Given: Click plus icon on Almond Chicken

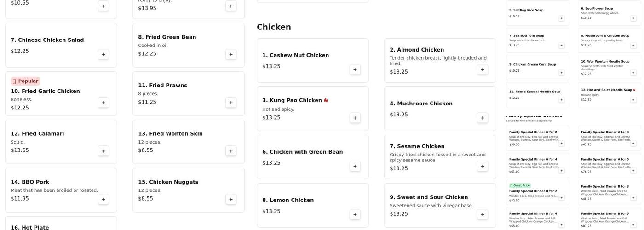Looking at the screenshot, I should point(483,69).
